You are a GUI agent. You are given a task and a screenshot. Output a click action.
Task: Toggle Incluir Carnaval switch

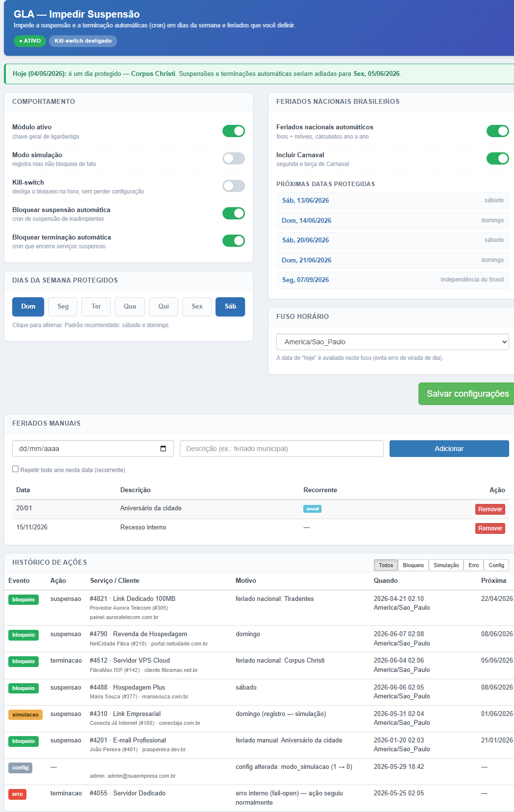[x=498, y=158]
